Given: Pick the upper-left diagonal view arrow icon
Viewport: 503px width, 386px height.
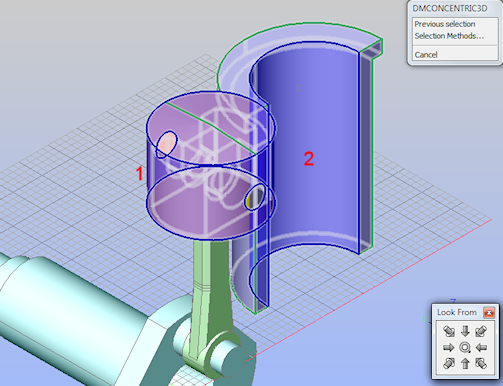Looking at the screenshot, I should 449,331.
